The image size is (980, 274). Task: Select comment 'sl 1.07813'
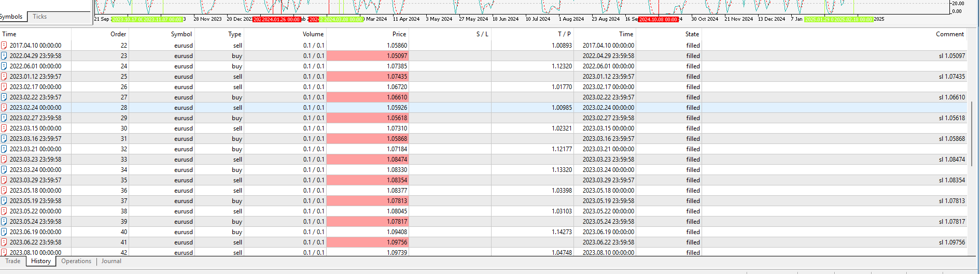pos(952,201)
